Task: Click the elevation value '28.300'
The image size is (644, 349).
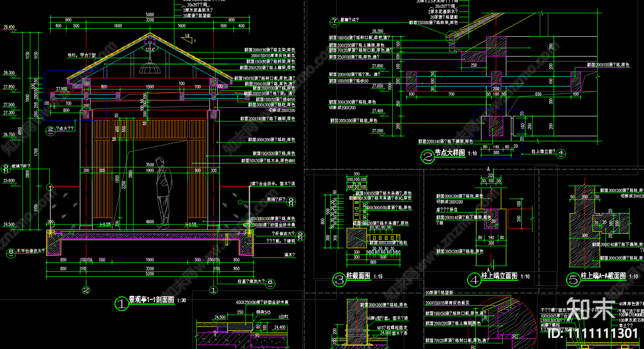Action: 9,73
